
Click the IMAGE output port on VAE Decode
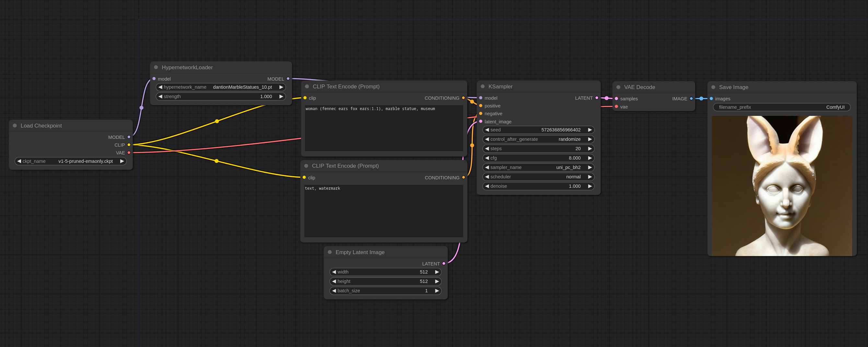691,99
